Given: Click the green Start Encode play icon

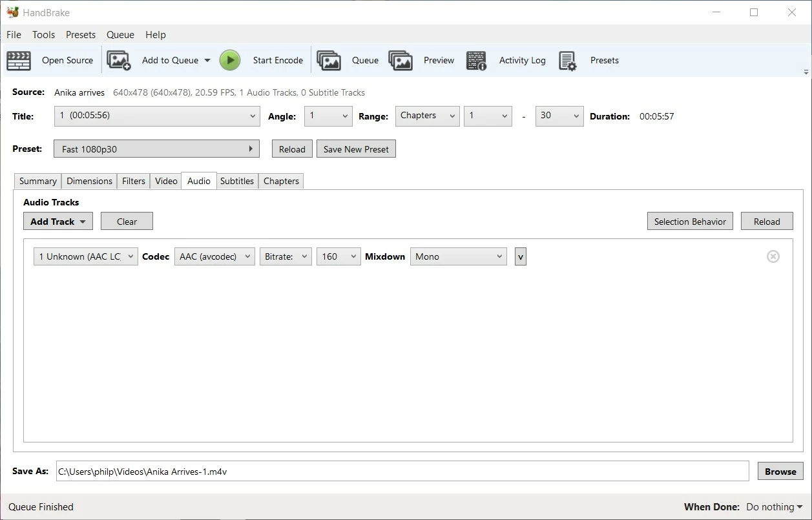Looking at the screenshot, I should coord(230,60).
